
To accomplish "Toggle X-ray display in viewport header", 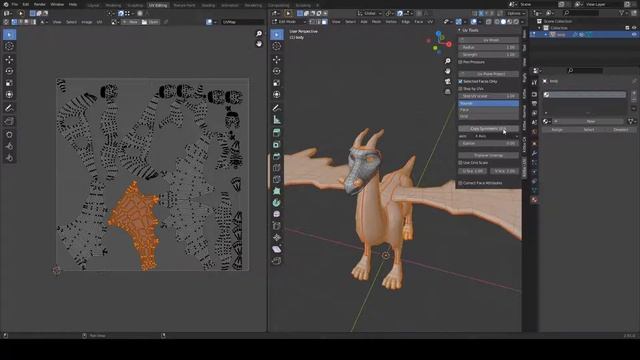I will tap(489, 22).
